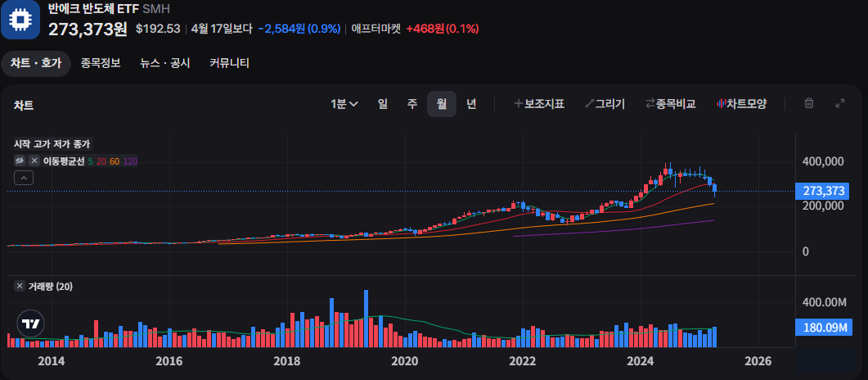The height and width of the screenshot is (380, 868).
Task: Open the 뉴스 · 공시 tab
Action: pos(165,63)
